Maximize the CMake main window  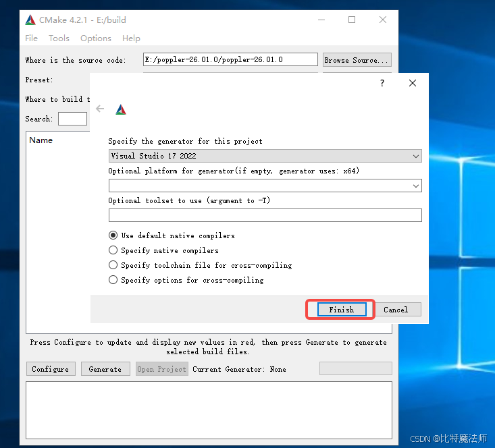coord(352,20)
